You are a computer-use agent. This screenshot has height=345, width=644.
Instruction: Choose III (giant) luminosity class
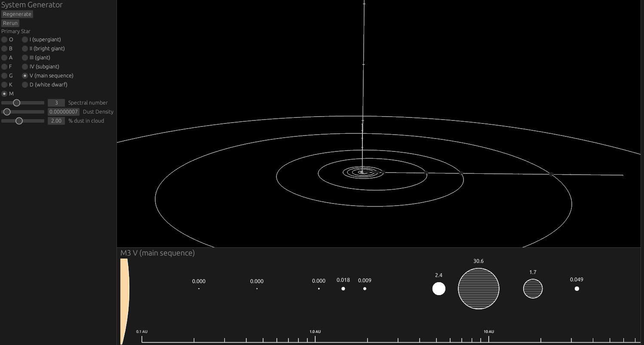tap(25, 57)
